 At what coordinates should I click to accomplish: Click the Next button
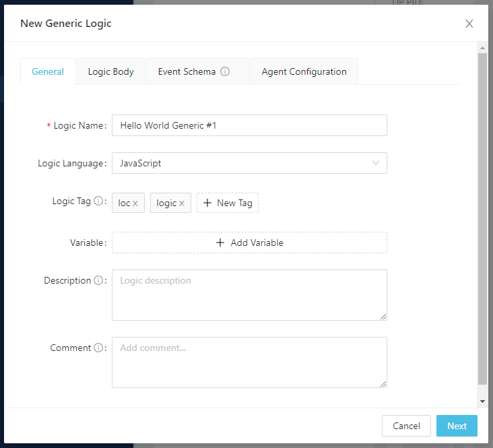point(457,426)
